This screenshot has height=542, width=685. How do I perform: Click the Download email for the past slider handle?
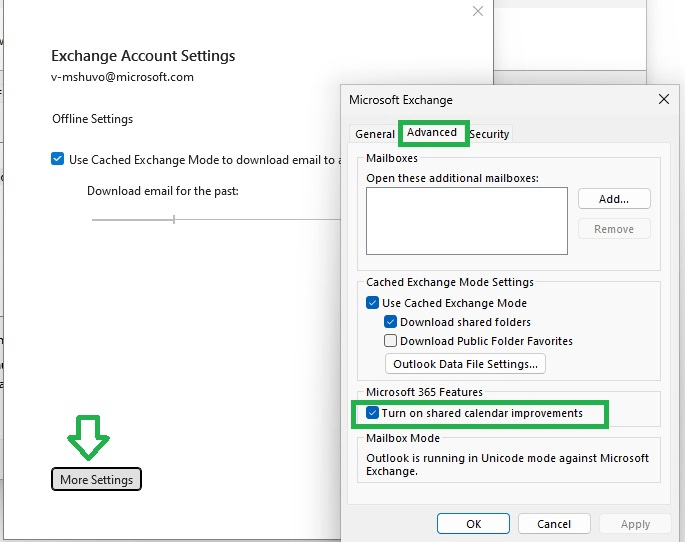174,219
